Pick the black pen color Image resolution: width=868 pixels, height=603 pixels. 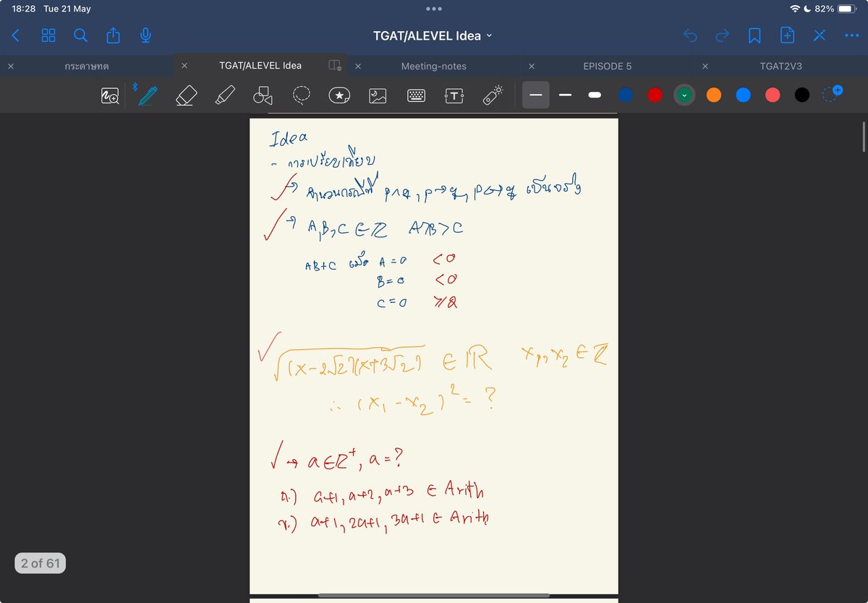coord(802,95)
